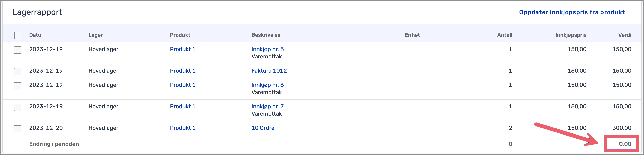This screenshot has height=155, width=644.
Task: Tick checkbox for Innkjøp nr. 6 row
Action: tap(18, 86)
